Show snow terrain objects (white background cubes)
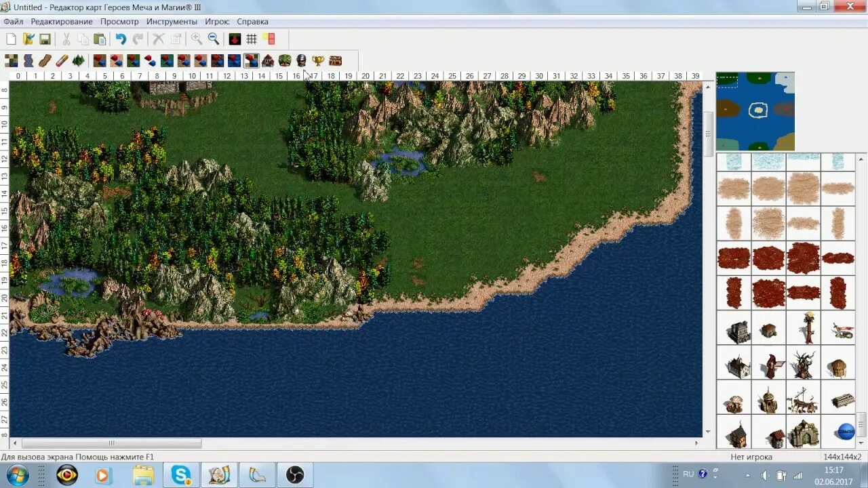 click(150, 60)
